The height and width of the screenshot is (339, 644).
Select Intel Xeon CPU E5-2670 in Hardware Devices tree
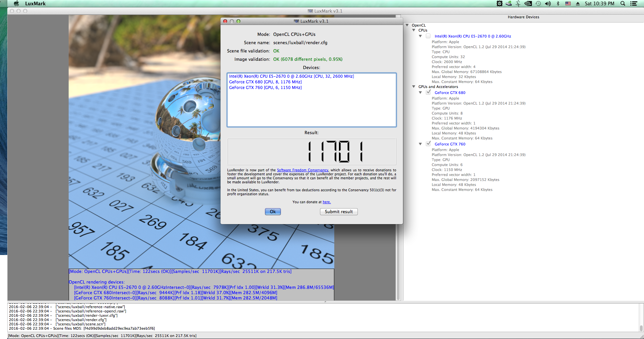click(473, 36)
